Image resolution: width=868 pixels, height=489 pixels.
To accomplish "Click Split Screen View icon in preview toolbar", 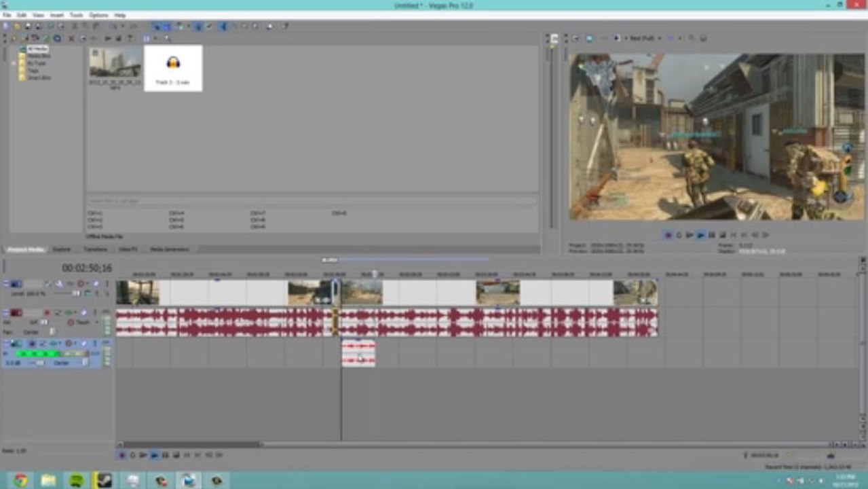I will click(x=617, y=38).
